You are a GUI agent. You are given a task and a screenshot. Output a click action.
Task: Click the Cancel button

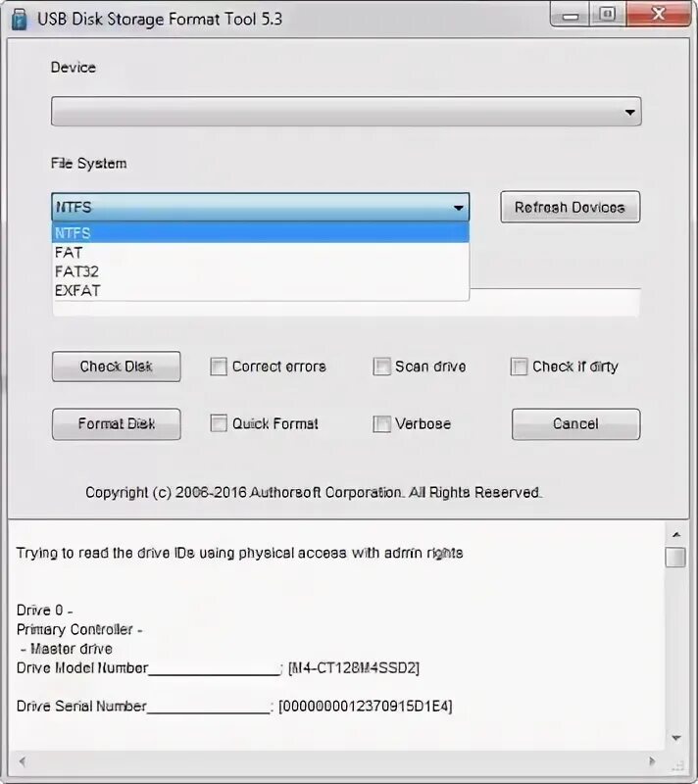[x=575, y=424]
